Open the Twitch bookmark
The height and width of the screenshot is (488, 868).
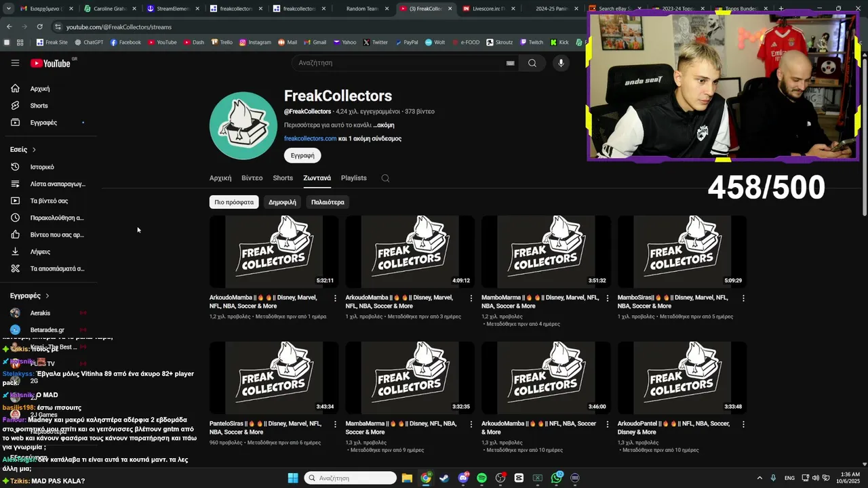point(532,42)
